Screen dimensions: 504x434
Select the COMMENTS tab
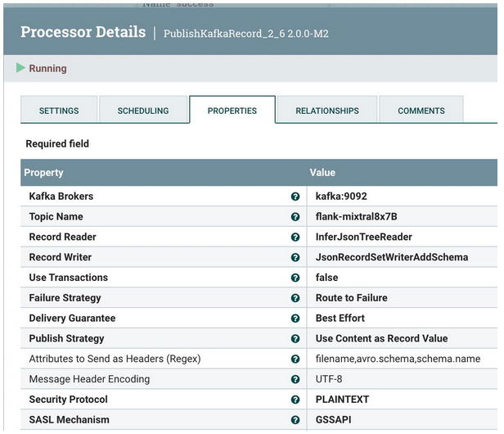pyautogui.click(x=421, y=111)
